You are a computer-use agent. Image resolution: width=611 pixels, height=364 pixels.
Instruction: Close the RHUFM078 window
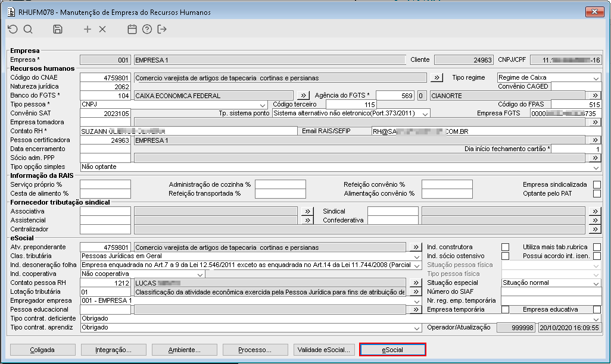(x=595, y=12)
